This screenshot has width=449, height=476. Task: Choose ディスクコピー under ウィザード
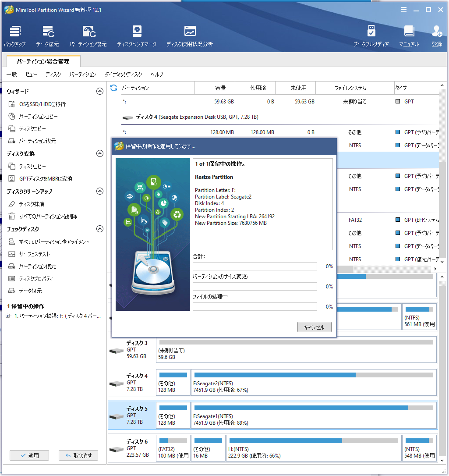[27, 129]
